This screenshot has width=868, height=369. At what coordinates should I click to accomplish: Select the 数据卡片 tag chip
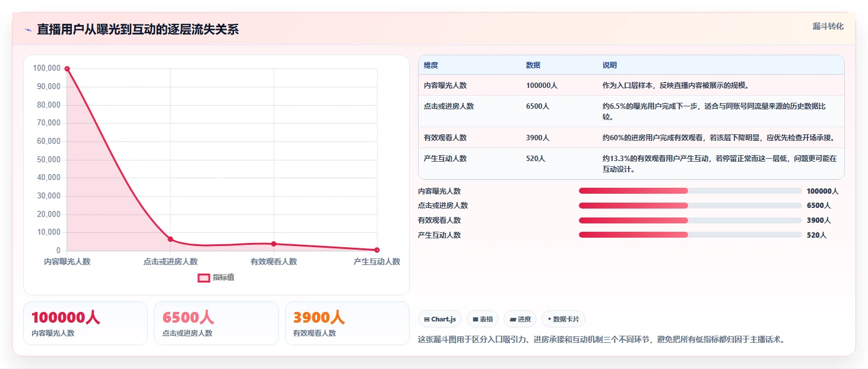[563, 319]
